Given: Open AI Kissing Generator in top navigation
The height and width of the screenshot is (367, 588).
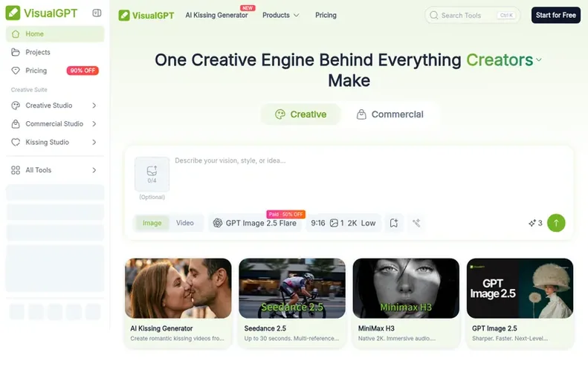Looking at the screenshot, I should (216, 16).
